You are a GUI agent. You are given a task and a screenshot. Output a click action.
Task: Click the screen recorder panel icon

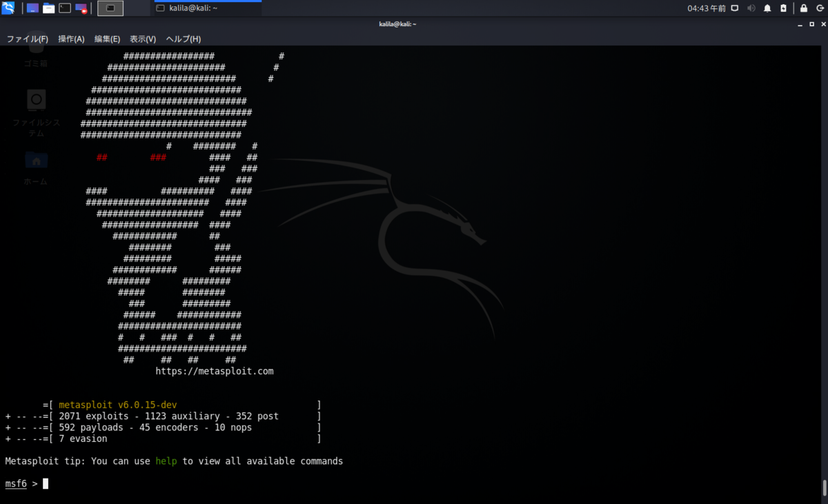81,8
